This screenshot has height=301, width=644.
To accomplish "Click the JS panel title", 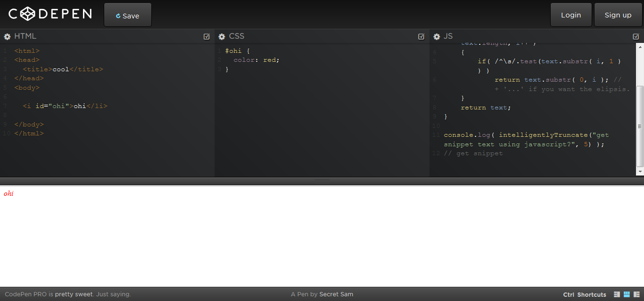I will click(x=448, y=36).
